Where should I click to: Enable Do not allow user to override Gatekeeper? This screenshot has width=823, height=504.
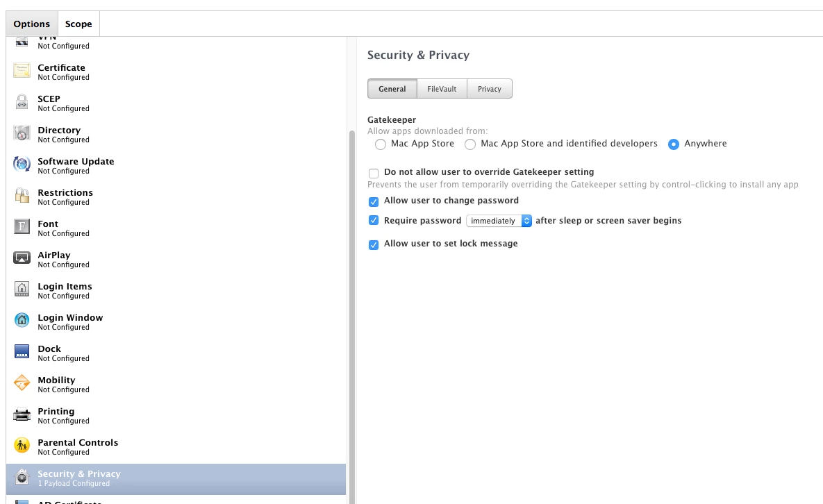[x=374, y=173]
